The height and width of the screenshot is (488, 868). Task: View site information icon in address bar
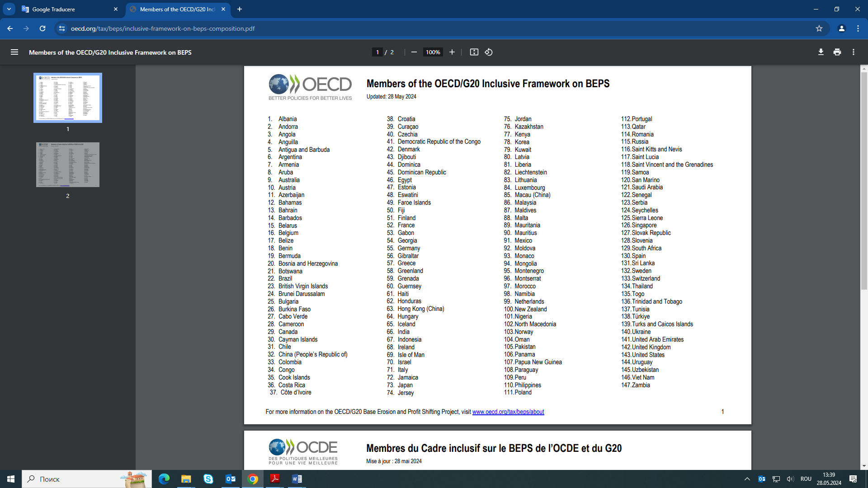(x=62, y=28)
